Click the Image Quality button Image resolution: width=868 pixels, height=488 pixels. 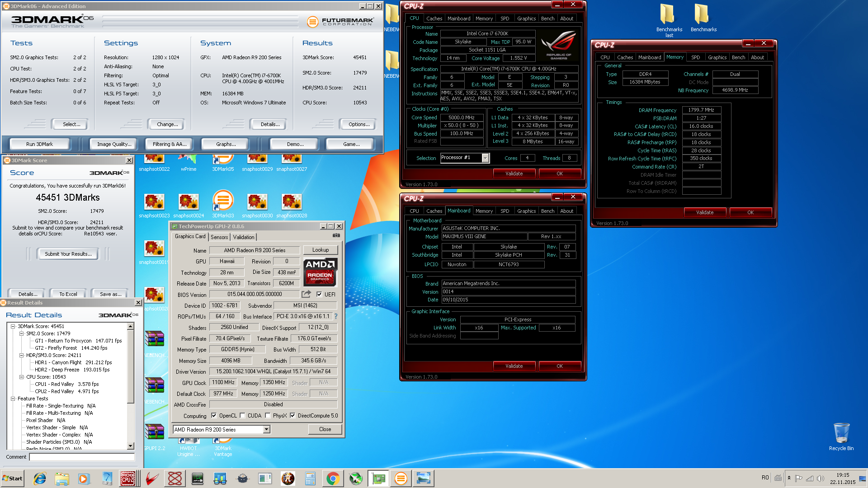click(114, 144)
